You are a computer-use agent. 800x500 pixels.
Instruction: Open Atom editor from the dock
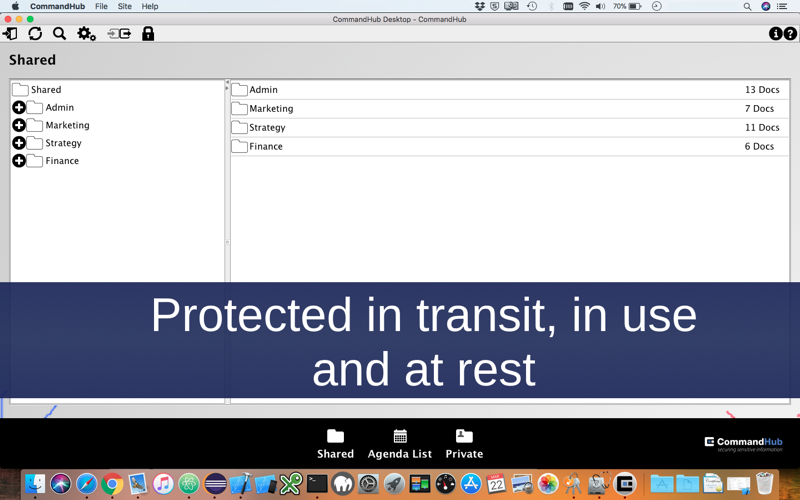click(x=189, y=483)
